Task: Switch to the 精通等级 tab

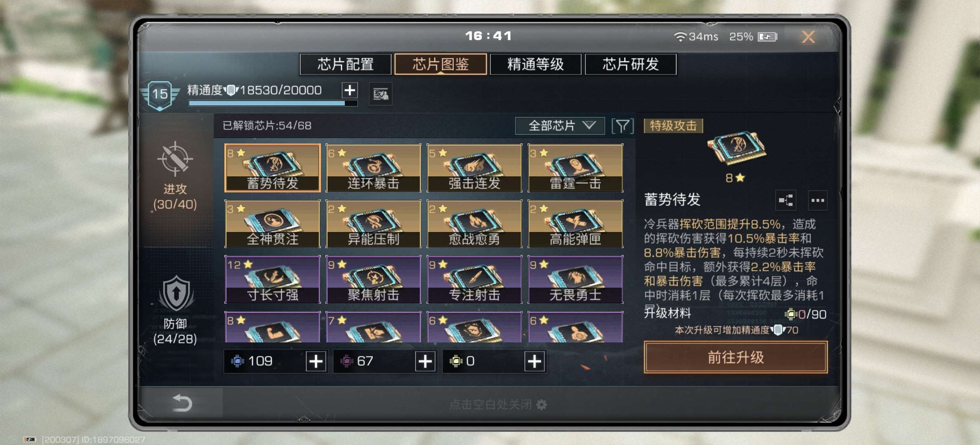Action: [x=535, y=64]
